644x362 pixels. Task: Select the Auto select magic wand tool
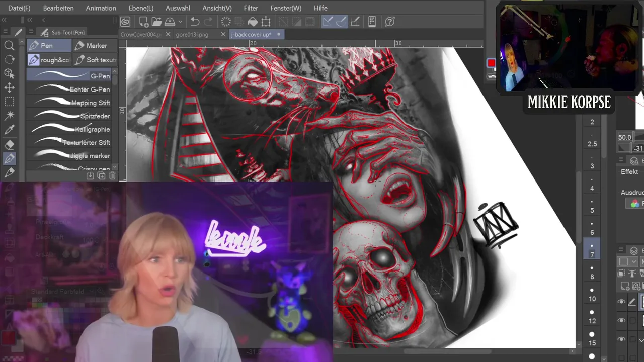[9, 116]
